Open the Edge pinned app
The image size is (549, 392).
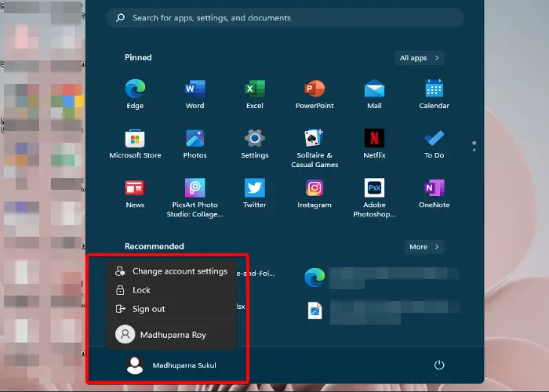135,94
